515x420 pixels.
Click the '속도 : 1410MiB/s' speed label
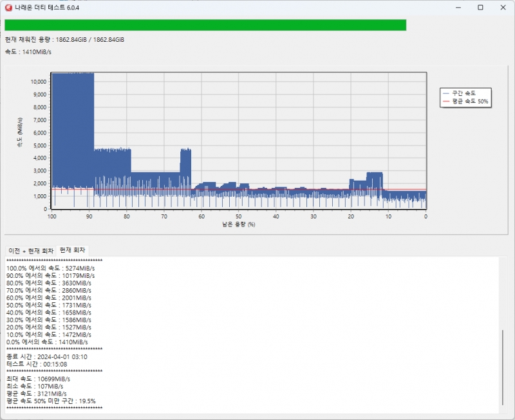point(28,52)
